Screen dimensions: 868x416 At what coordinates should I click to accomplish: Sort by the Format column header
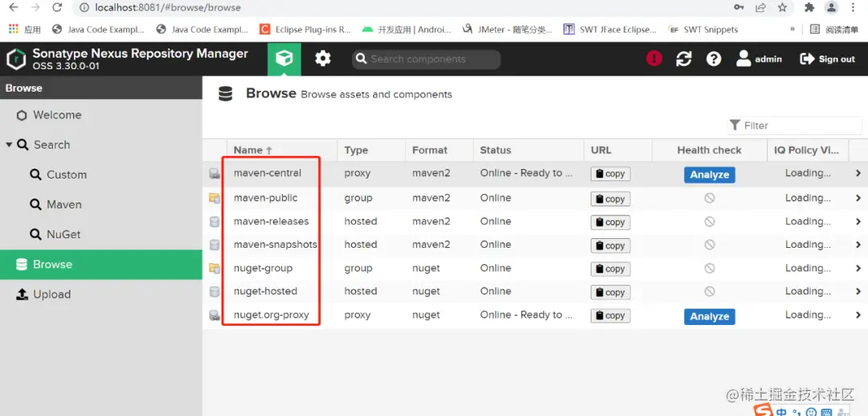pos(440,150)
